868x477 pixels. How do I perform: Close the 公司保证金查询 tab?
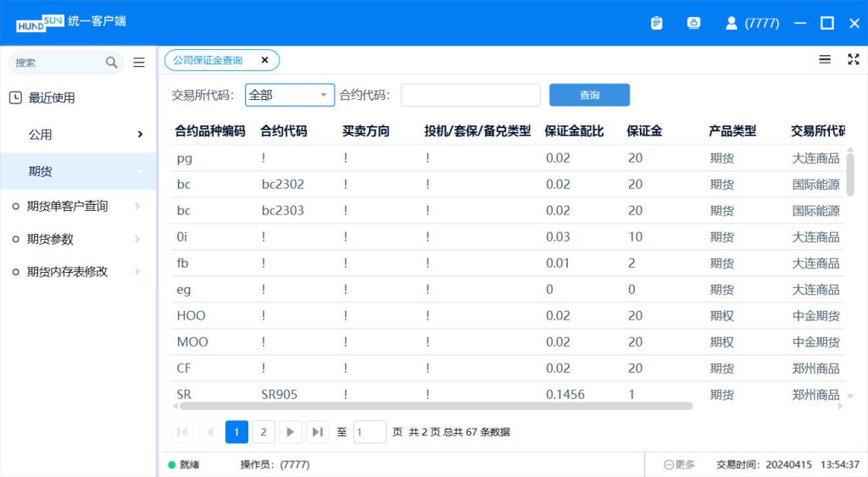click(x=264, y=60)
